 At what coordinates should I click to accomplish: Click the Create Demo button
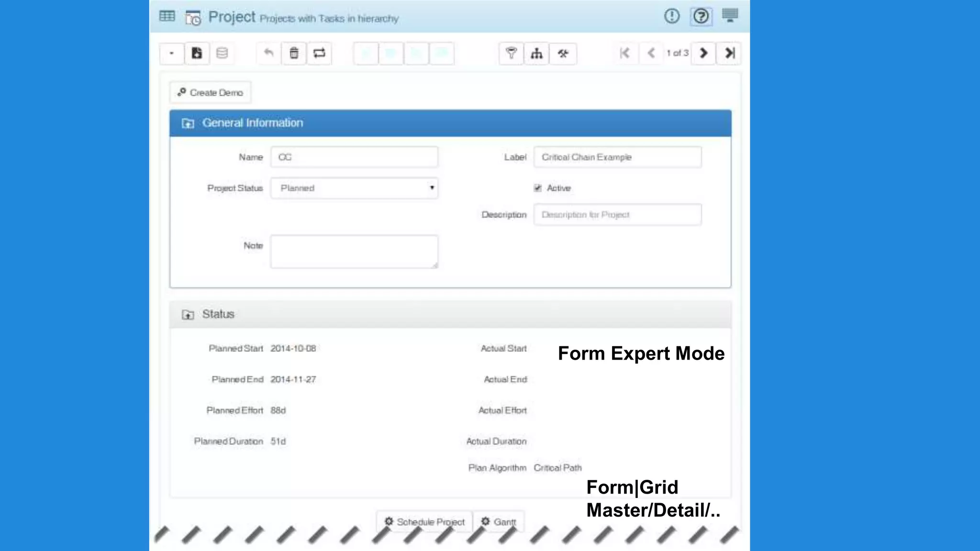coord(210,92)
